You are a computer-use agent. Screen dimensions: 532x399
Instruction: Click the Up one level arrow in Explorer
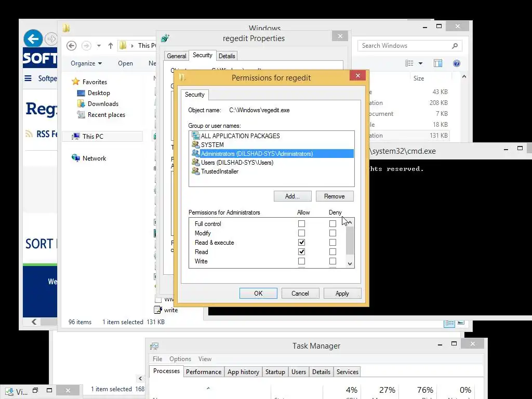click(110, 46)
